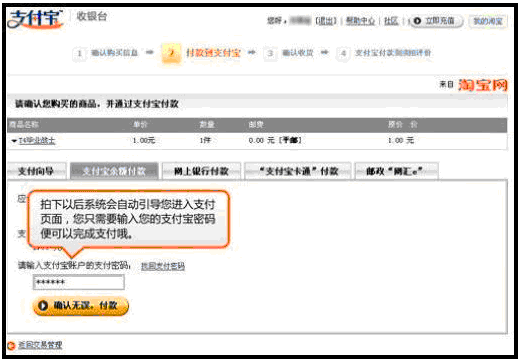Click quantity cell 1件
Screen dimensions: 520x361
tap(205, 140)
